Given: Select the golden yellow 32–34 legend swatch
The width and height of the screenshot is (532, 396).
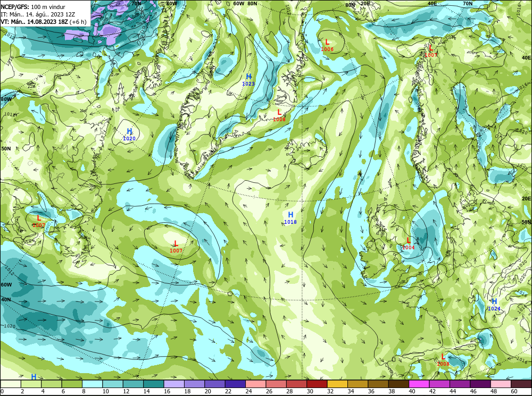Looking at the screenshot, I should tap(337, 384).
